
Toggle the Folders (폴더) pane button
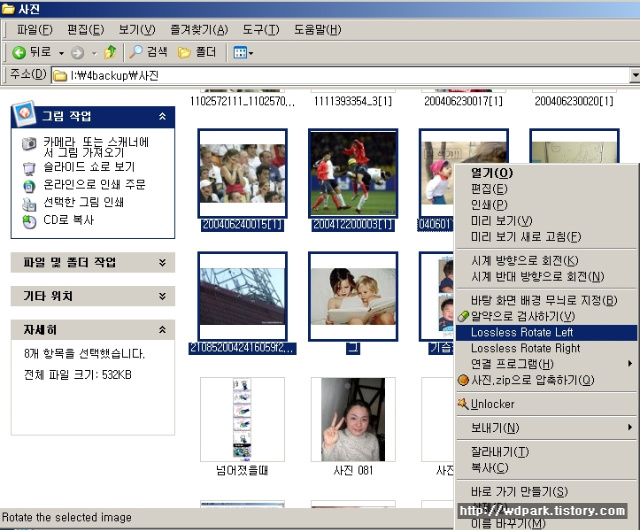197,52
